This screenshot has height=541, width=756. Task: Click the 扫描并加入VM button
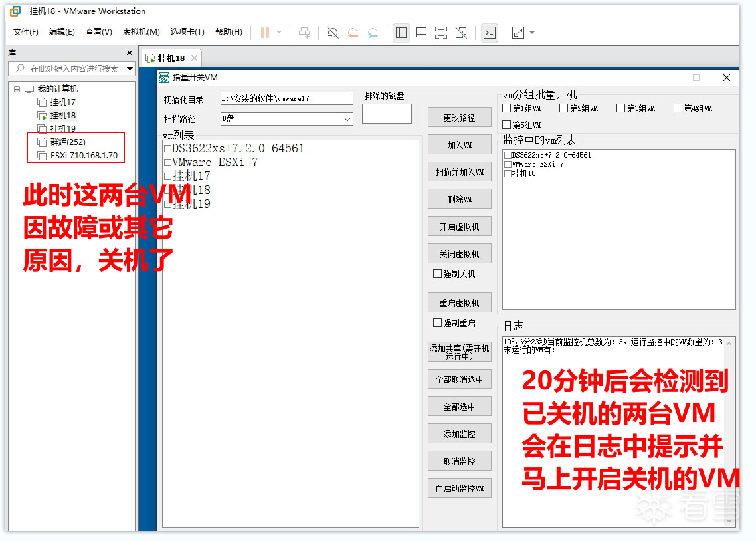pos(460,172)
